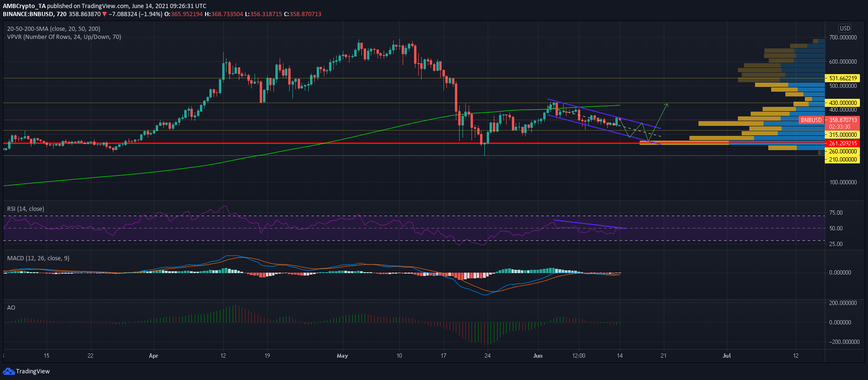
Task: Click the Jul date on the time axis
Action: pos(726,355)
